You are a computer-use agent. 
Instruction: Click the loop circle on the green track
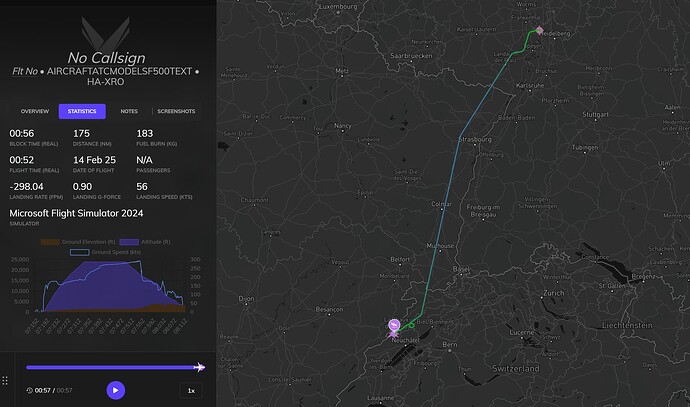(x=411, y=325)
